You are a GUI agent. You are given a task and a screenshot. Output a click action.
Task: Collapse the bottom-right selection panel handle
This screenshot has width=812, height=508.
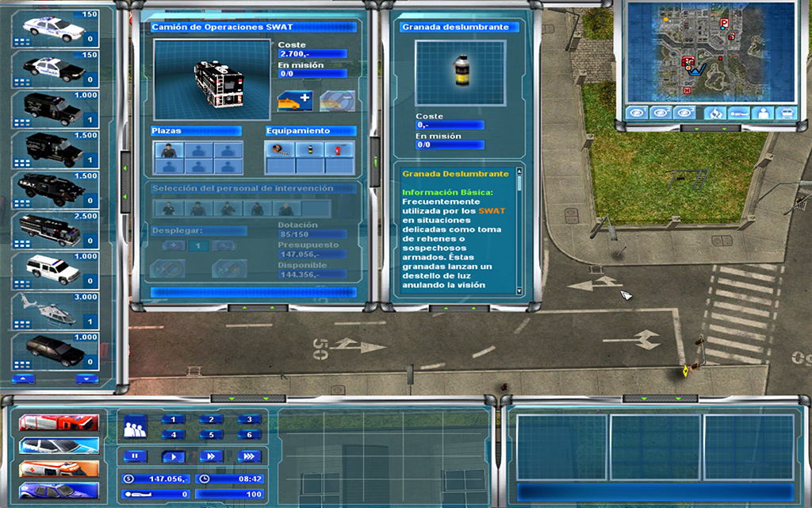(661, 398)
